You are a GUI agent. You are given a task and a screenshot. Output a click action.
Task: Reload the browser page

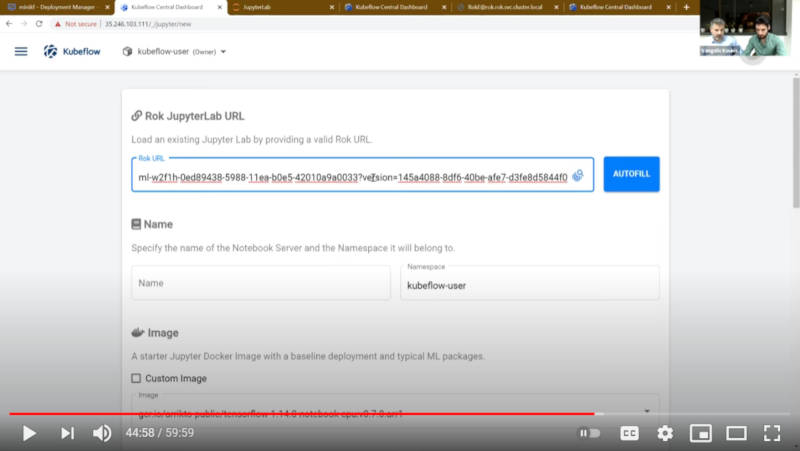click(x=39, y=24)
